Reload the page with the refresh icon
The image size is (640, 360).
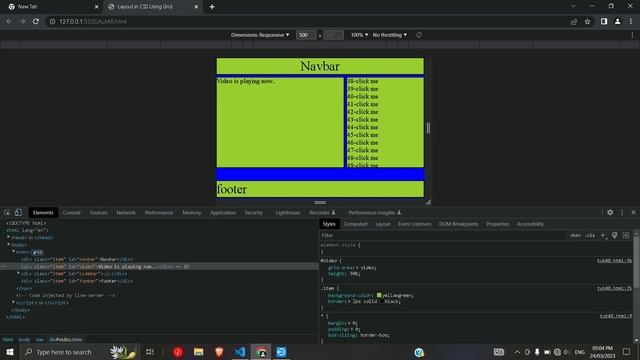click(36, 21)
